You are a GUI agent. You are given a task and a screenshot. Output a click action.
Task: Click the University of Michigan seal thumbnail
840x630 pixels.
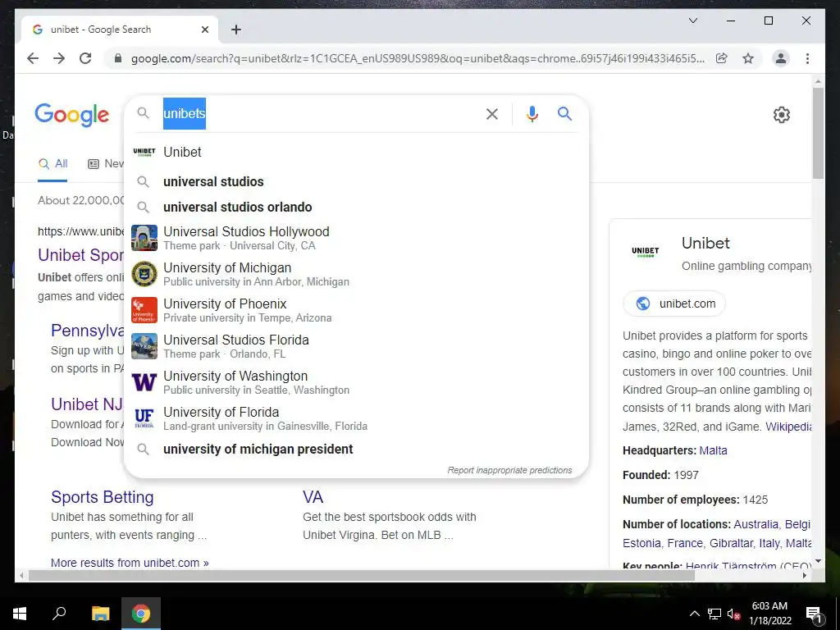(x=144, y=274)
